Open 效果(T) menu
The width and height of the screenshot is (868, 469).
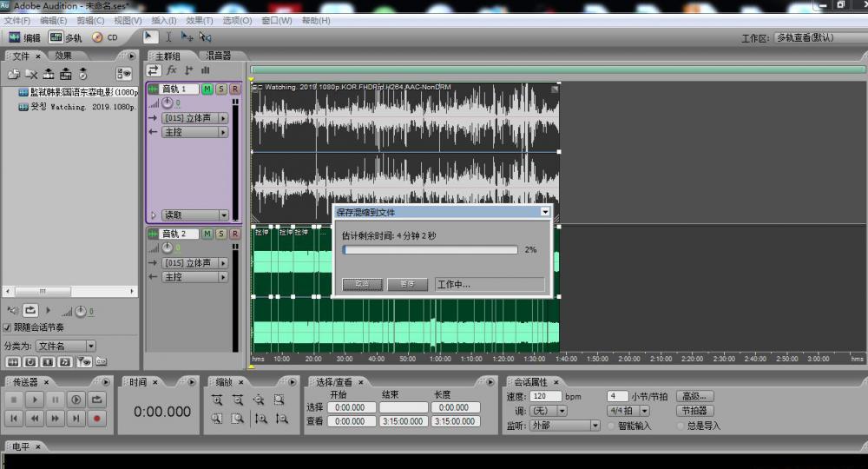click(x=200, y=21)
